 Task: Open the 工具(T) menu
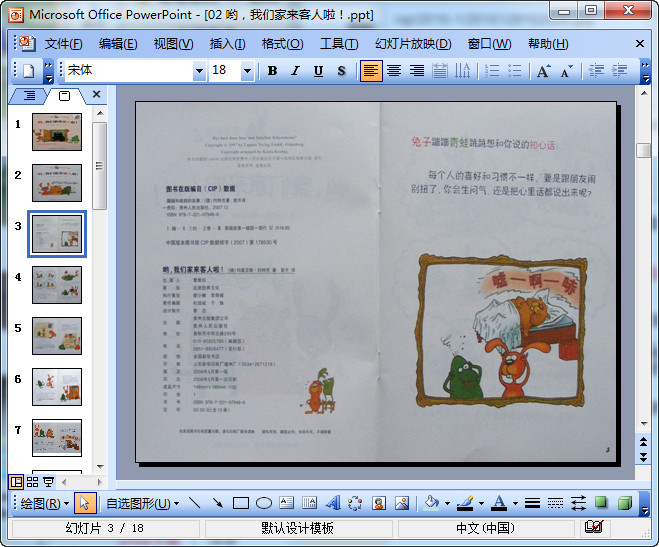pos(339,44)
